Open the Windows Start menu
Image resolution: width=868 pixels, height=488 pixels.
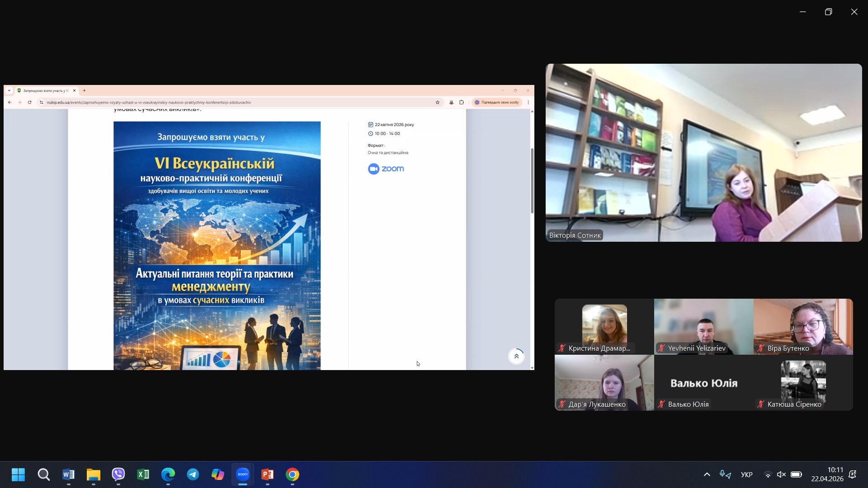pos(19,474)
